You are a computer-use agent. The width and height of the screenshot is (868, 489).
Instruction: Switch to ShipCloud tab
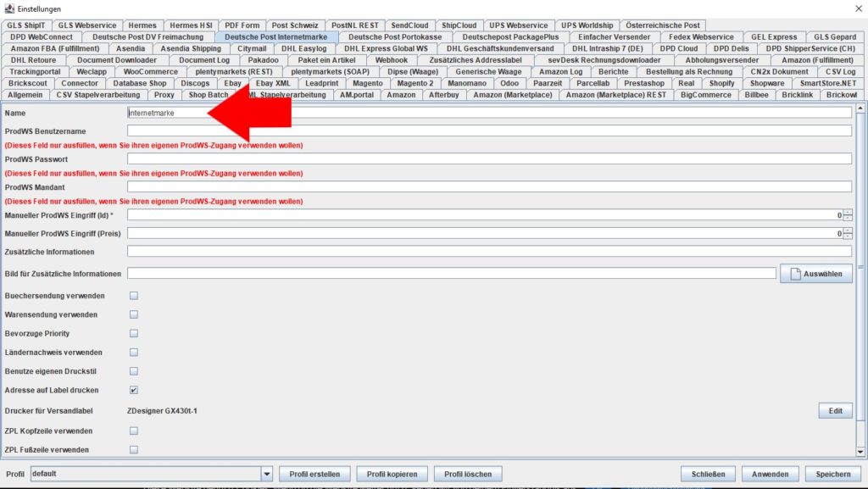coord(459,25)
